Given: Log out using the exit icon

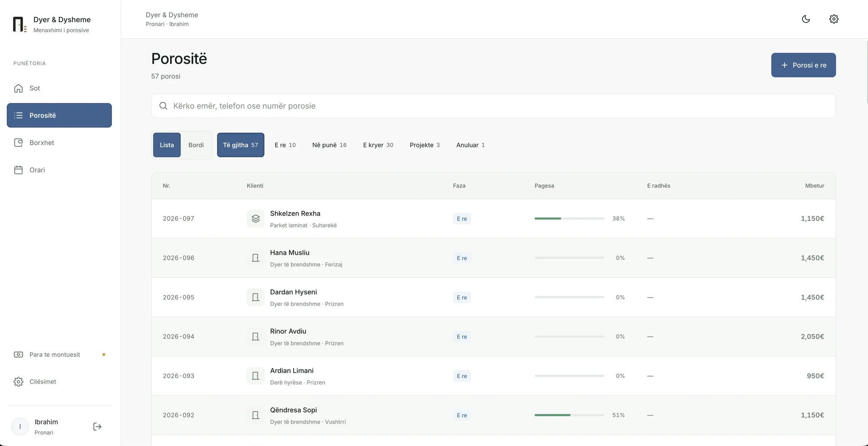Looking at the screenshot, I should [97, 427].
